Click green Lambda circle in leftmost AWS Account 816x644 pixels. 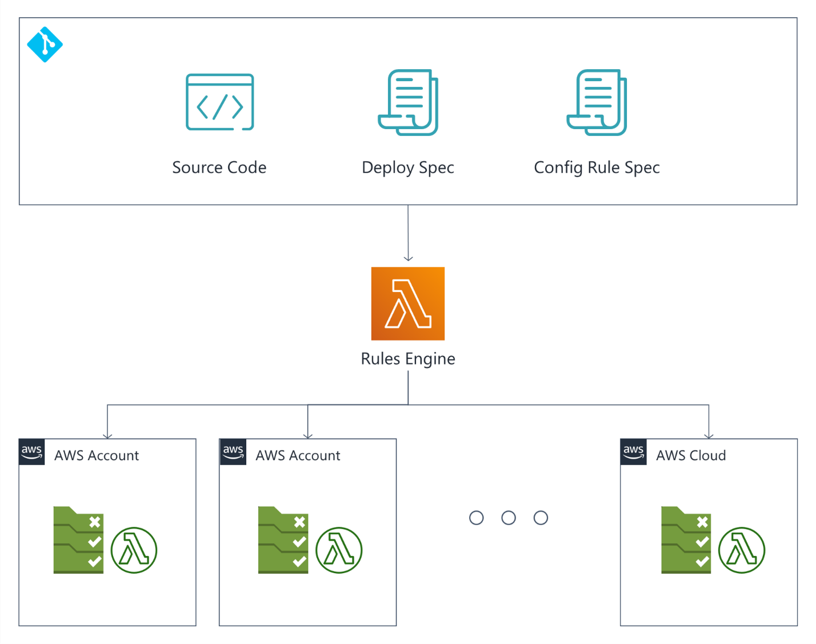(x=134, y=550)
